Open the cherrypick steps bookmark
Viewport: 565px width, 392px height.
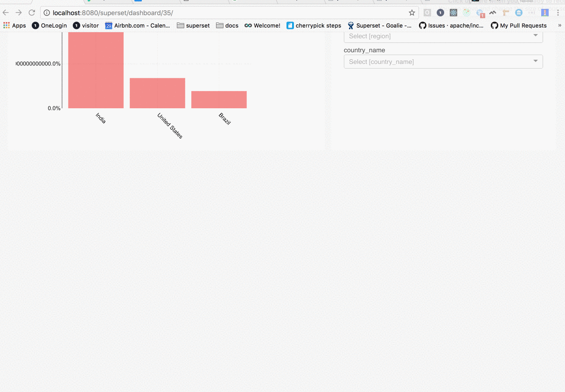pyautogui.click(x=314, y=26)
